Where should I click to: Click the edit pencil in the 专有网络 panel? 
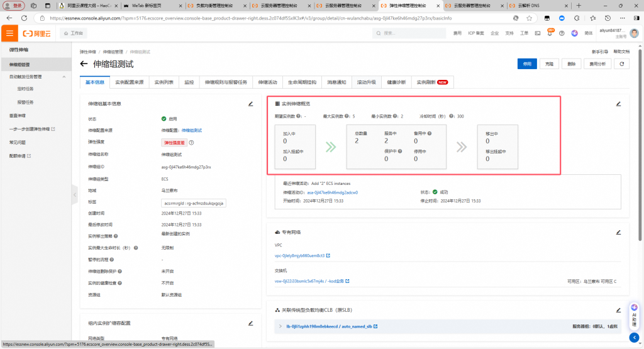[x=618, y=231]
